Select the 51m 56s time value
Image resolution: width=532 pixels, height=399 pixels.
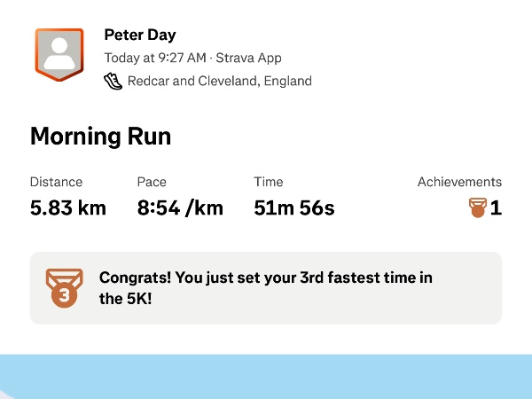click(x=294, y=208)
